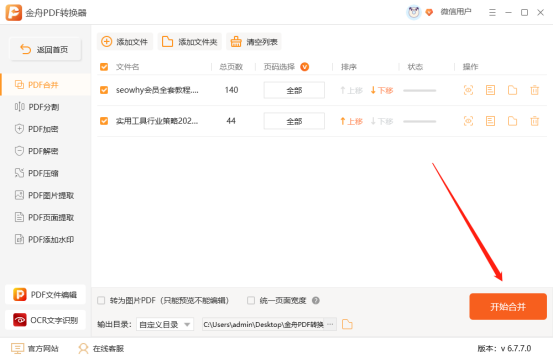
Task: Click the seowhy row progress bar
Action: [420, 91]
